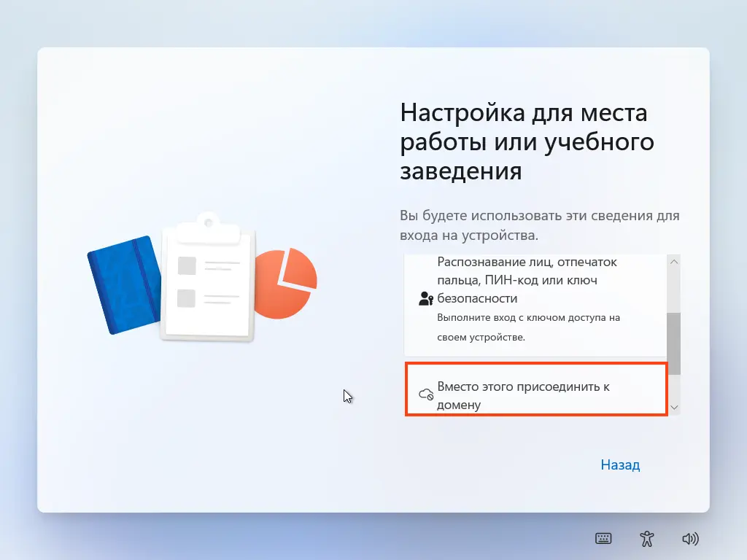Click the text "Вы будете использовать эти сведения для входа на устройства."

pos(539,225)
